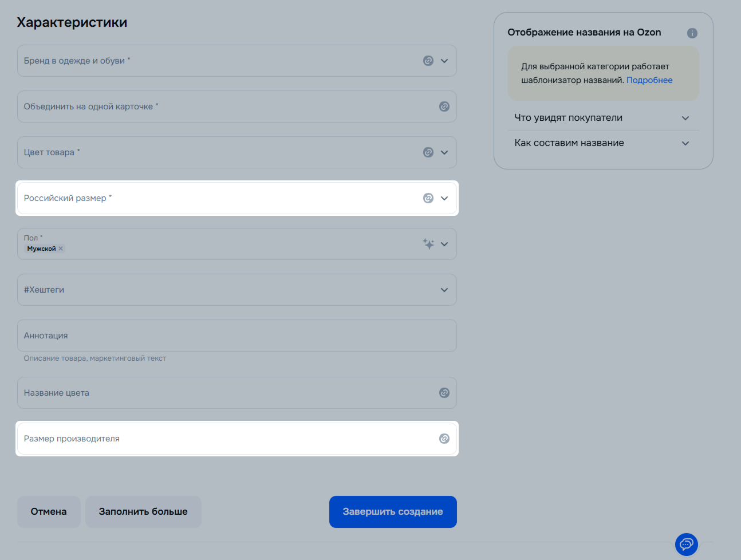This screenshot has height=560, width=741.
Task: Open Бренд в одежде и обуви dropdown
Action: 444,61
